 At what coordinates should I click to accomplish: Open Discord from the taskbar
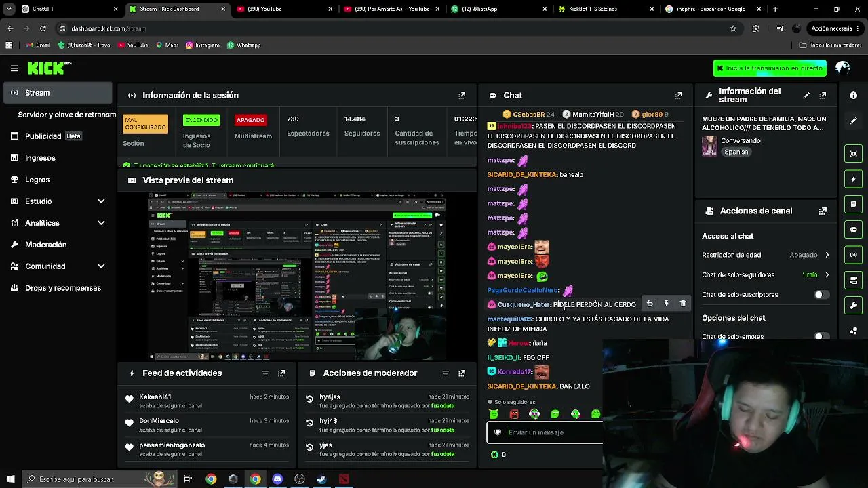pyautogui.click(x=277, y=479)
